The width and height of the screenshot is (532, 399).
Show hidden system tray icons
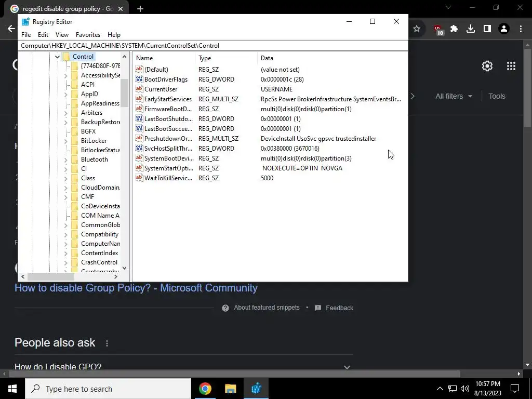pos(440,389)
